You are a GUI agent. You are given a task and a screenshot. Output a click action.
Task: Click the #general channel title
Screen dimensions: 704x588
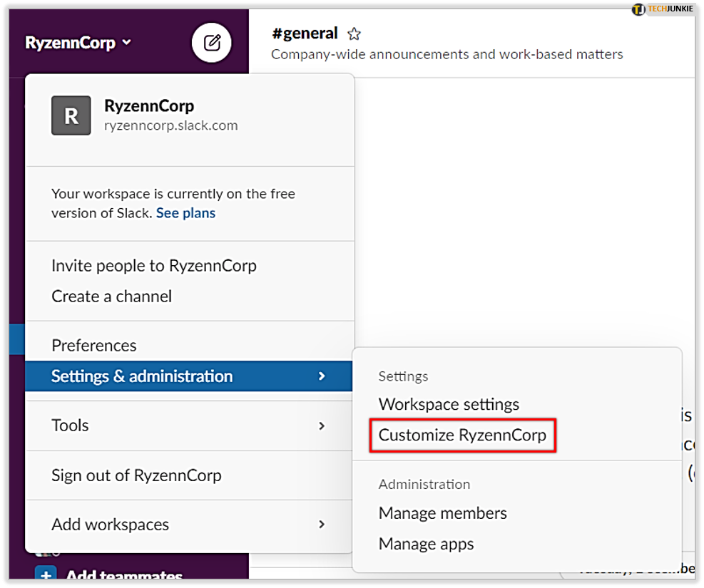coord(305,33)
